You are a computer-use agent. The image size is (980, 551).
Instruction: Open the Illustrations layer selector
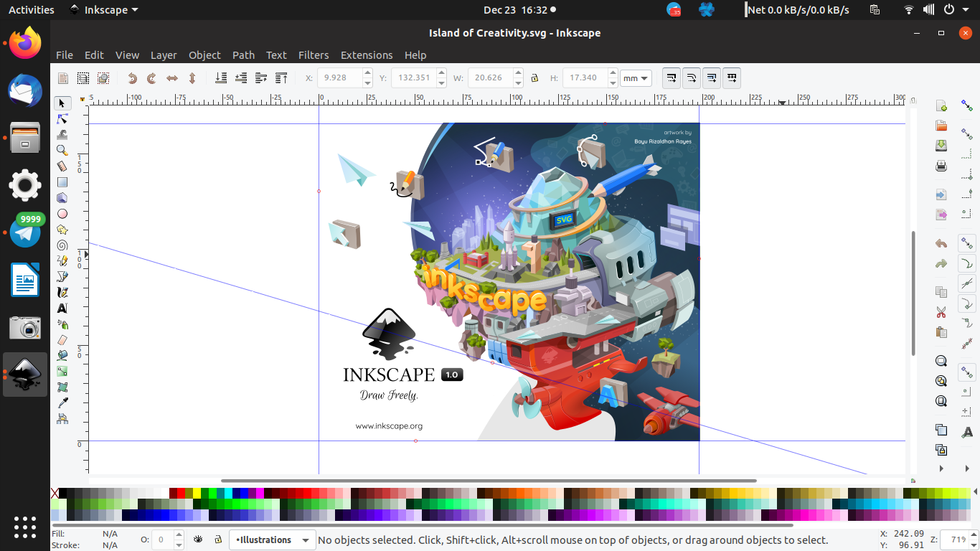tap(272, 540)
